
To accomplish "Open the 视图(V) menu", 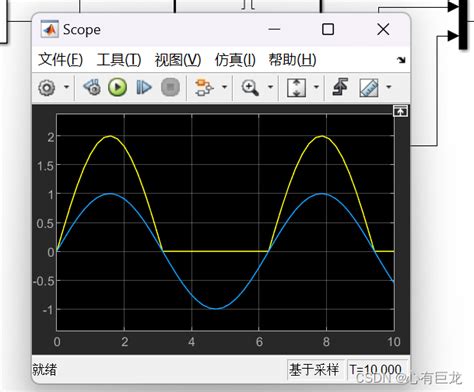I will point(178,60).
